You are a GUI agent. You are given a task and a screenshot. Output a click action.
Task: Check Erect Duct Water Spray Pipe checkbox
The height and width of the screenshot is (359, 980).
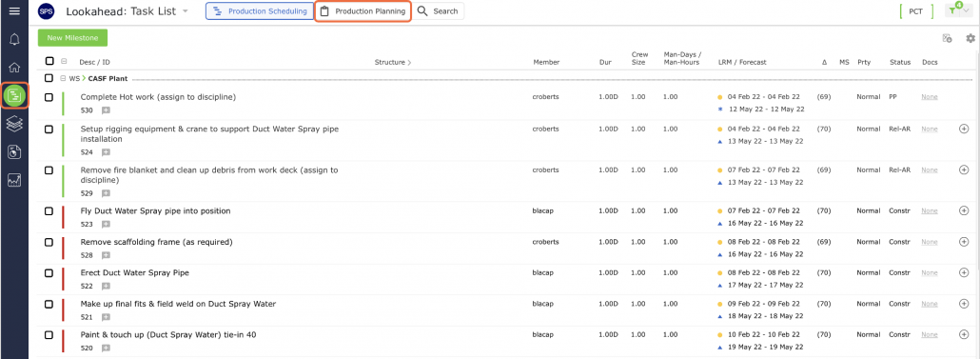tap(49, 273)
